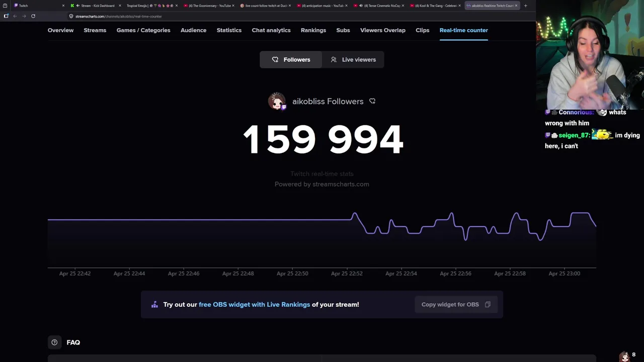The height and width of the screenshot is (362, 644).
Task: Select the Real-time counter tab
Action: click(x=463, y=30)
